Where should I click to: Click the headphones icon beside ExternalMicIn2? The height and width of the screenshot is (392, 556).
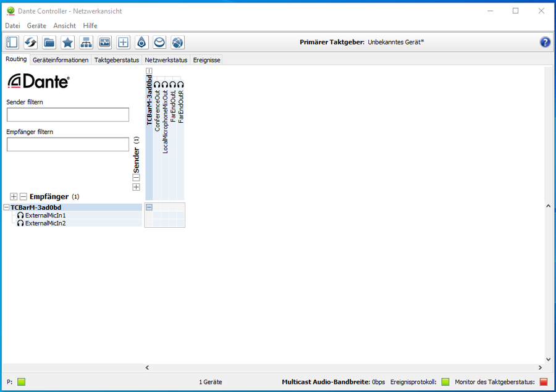[20, 223]
